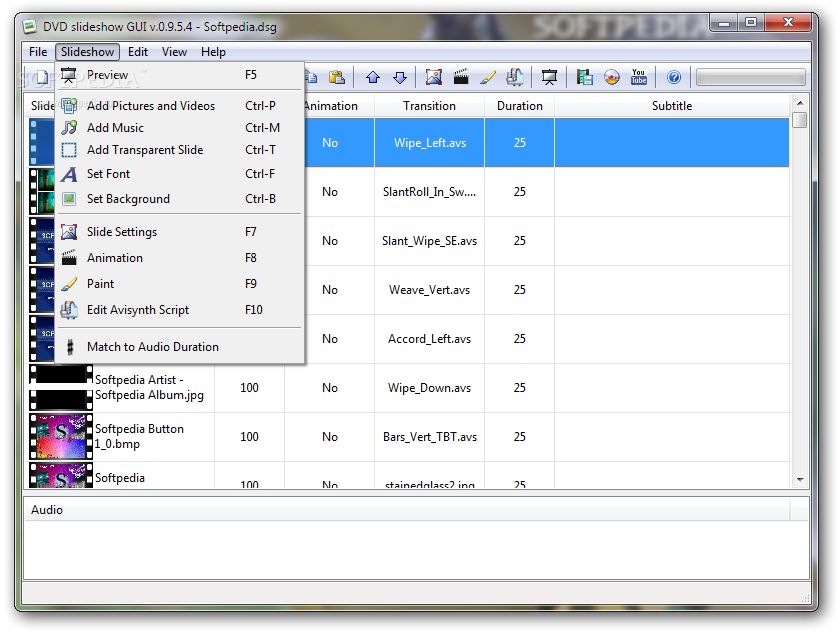Open help with the blue question mark icon
Screen dimensions: 839x632
tap(674, 78)
